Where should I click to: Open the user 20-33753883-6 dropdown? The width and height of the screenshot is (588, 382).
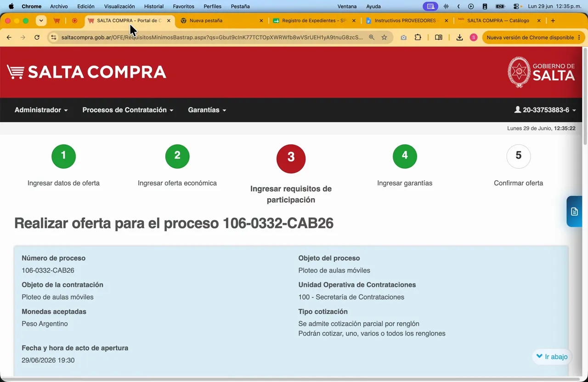point(545,110)
